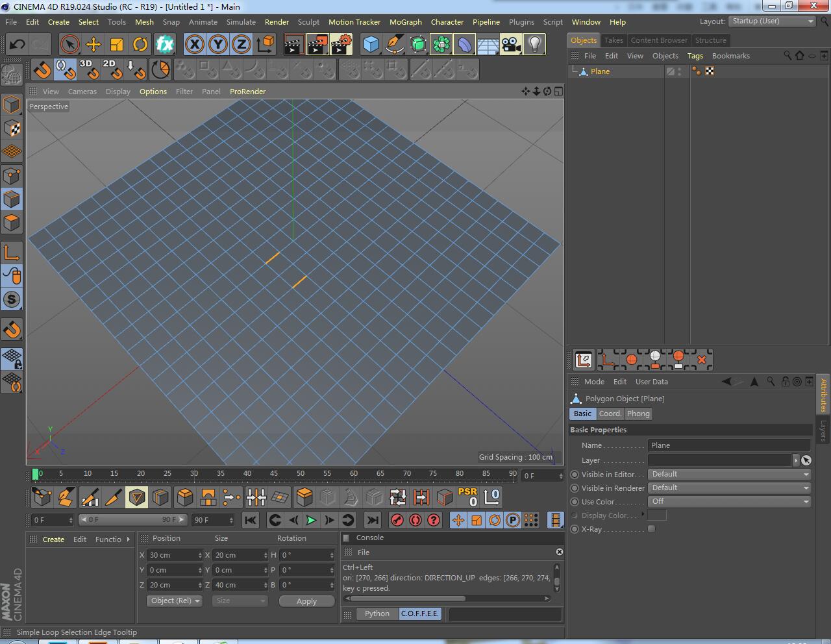This screenshot has height=644, width=831.
Task: Create a Cube primitive from the toolbar
Action: point(371,44)
